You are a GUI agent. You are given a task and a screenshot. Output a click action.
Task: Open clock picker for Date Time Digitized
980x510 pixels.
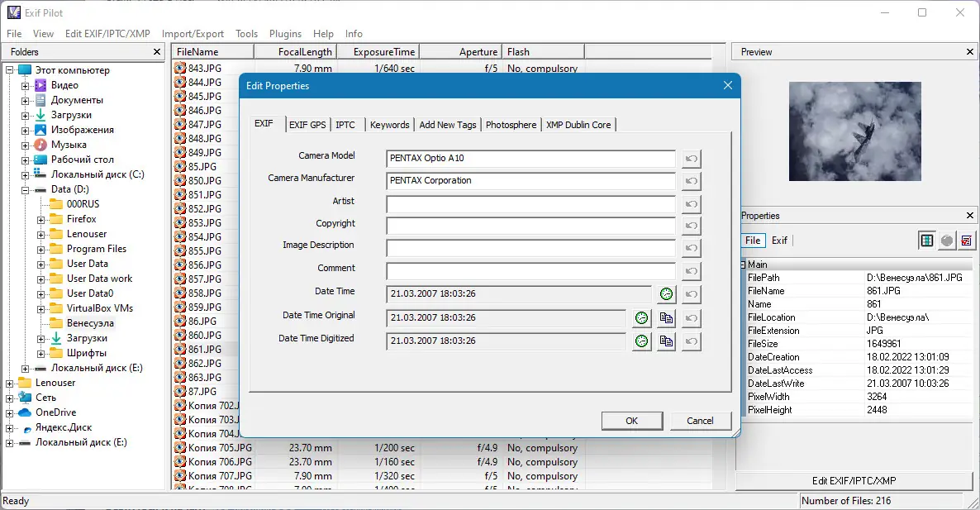641,341
